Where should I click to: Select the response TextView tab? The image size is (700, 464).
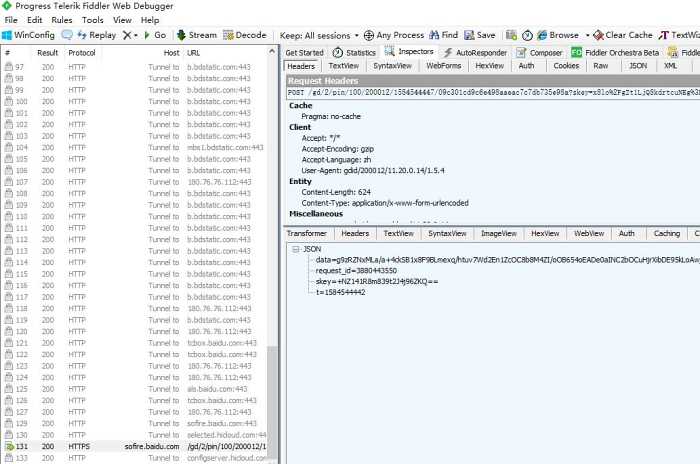(399, 234)
